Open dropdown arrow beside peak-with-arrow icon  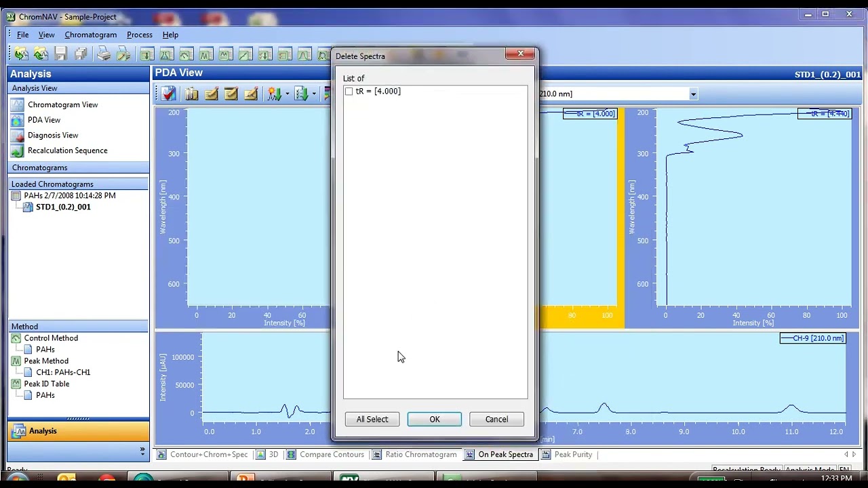point(287,94)
